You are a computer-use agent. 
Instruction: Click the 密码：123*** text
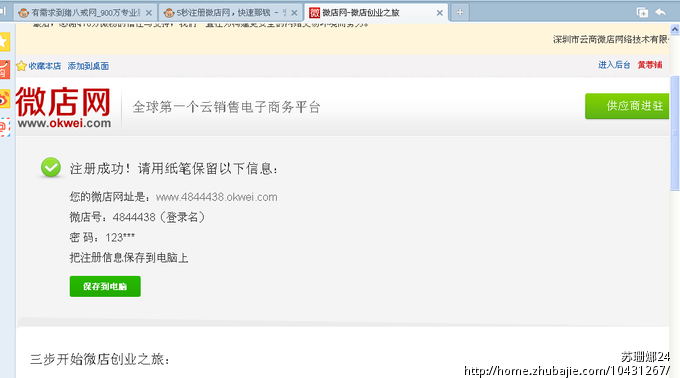click(x=102, y=237)
